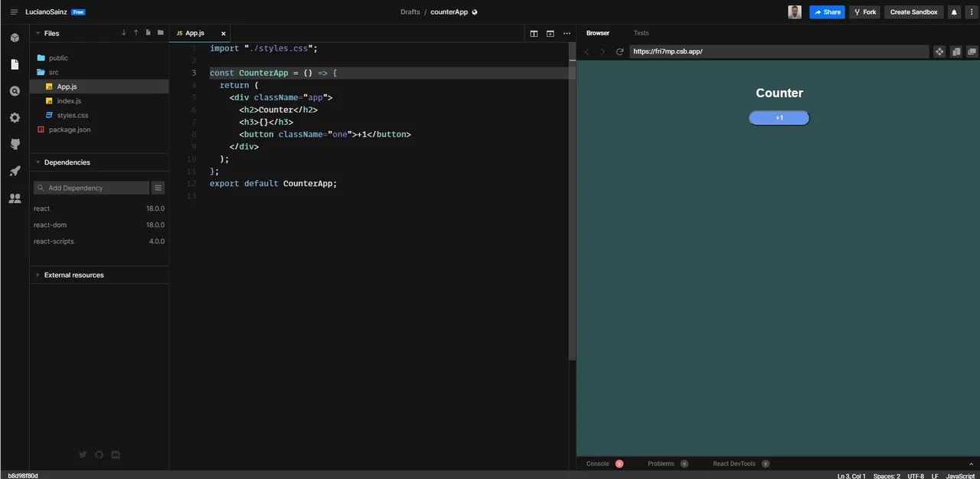The height and width of the screenshot is (479, 980).
Task: Click Spaces: 2 in the status bar
Action: (887, 476)
